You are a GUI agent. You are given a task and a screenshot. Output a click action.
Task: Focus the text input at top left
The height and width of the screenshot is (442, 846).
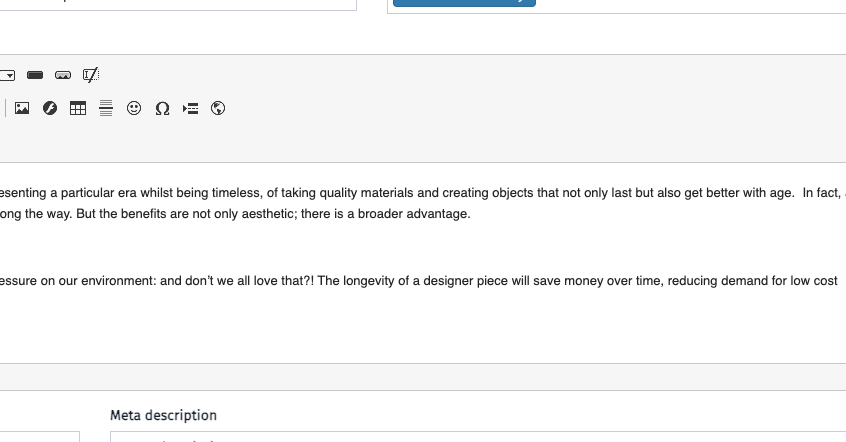coord(178,4)
